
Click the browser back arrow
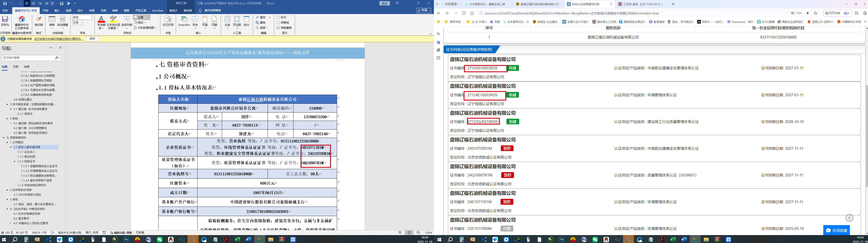pyautogui.click(x=447, y=13)
